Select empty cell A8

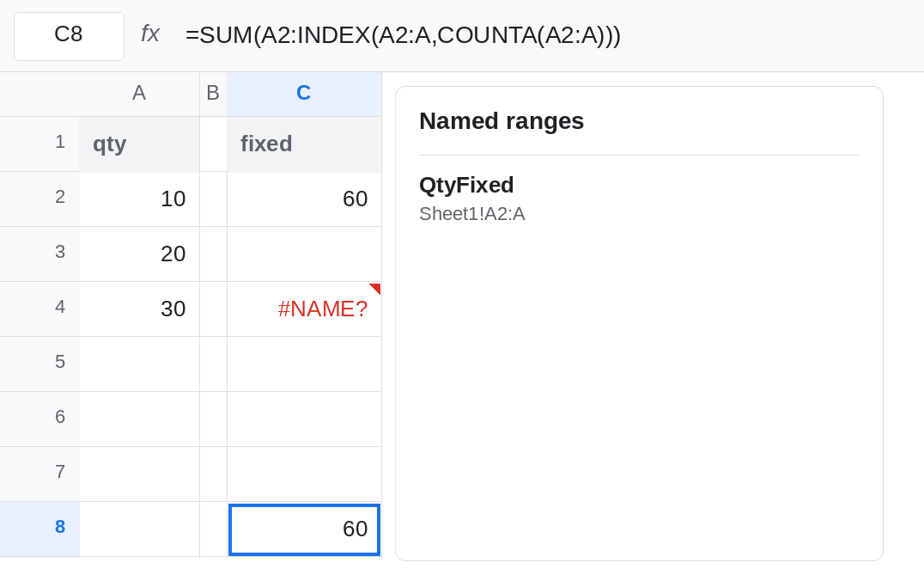click(x=139, y=529)
